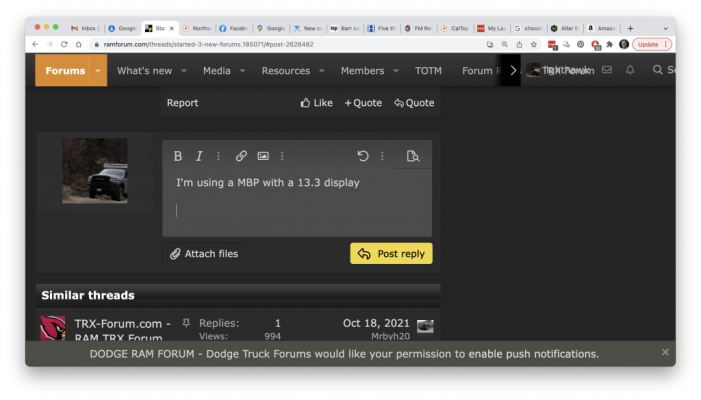
Task: Open the browser home page
Action: click(79, 44)
